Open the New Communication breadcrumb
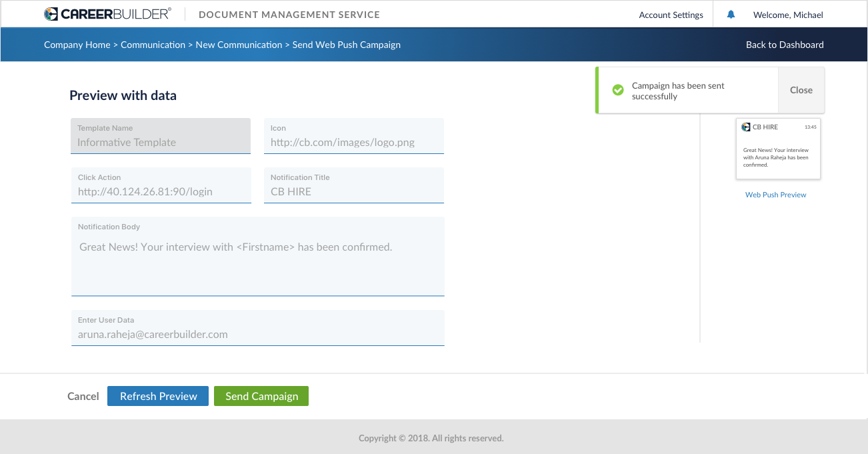Image resolution: width=868 pixels, height=454 pixels. tap(239, 45)
